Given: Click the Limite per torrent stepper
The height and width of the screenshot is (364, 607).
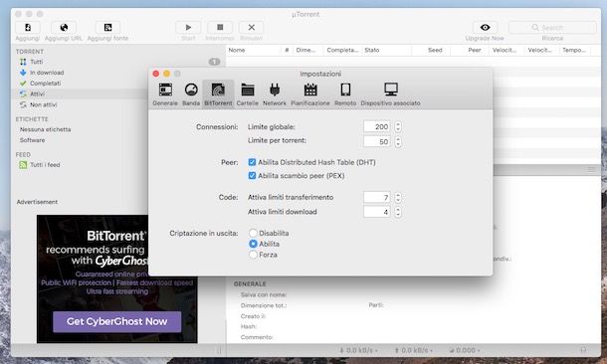Looking at the screenshot, I should pos(398,141).
